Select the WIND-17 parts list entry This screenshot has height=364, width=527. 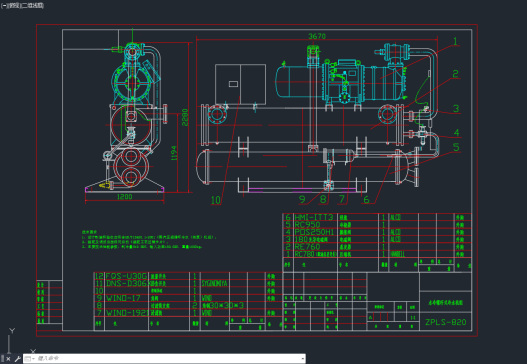pyautogui.click(x=123, y=298)
